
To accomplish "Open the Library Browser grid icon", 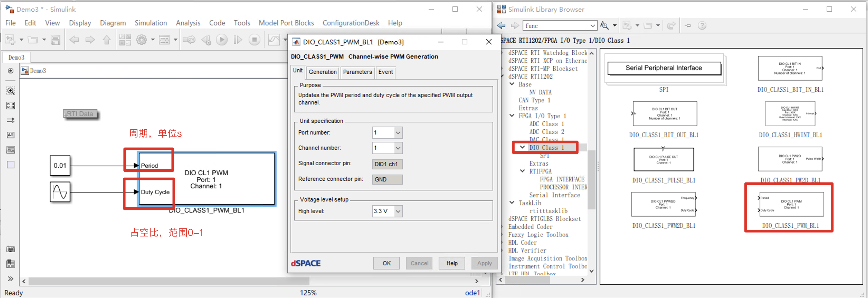I will coord(125,40).
